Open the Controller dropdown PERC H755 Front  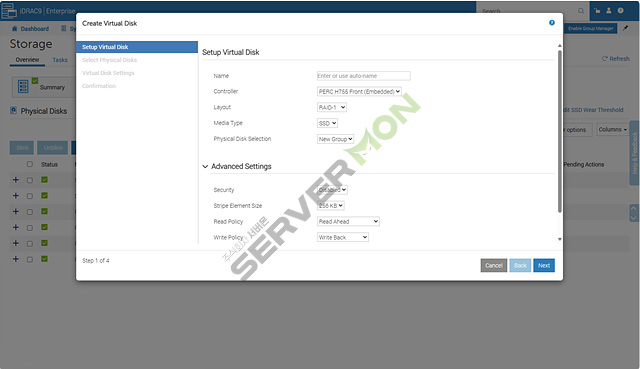coord(359,91)
